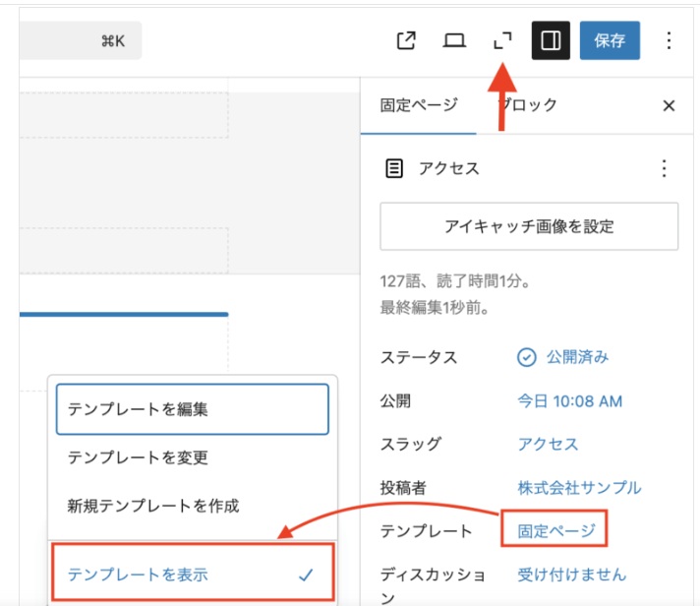The image size is (700, 606).
Task: Change publish date 今日 10:08 AM
Action: 569,401
